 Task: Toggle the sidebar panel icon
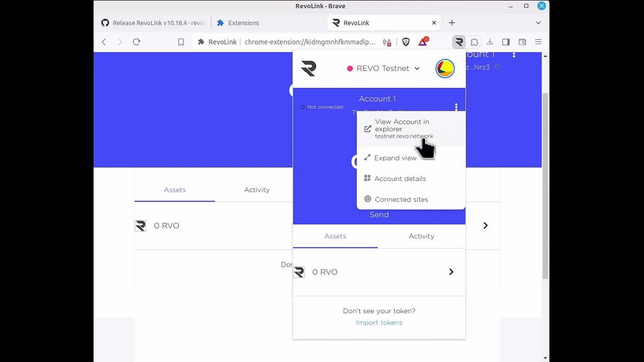506,42
